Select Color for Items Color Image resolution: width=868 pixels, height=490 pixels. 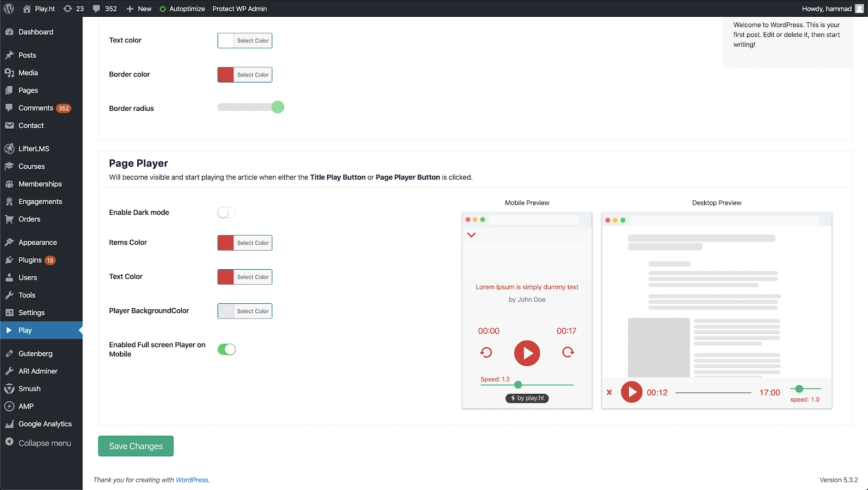tap(253, 243)
